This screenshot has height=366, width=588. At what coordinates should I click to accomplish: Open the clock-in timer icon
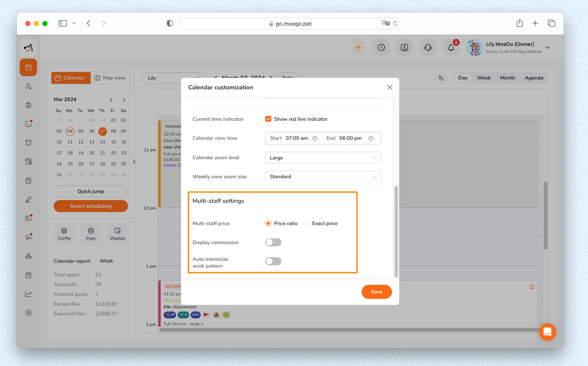381,48
